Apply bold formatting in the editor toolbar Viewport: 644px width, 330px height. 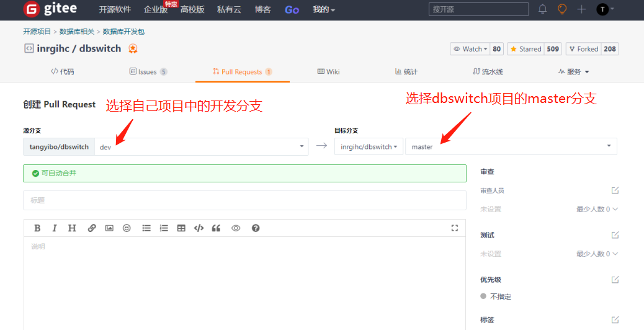(x=37, y=228)
